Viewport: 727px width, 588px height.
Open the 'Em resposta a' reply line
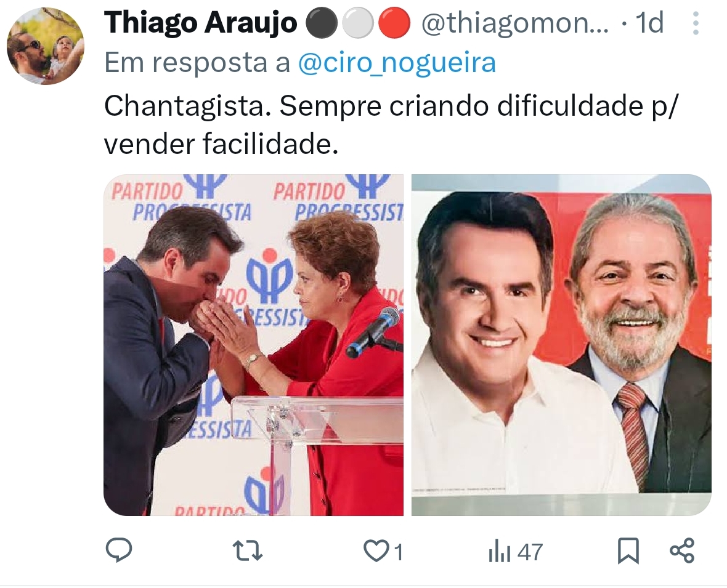point(300,63)
